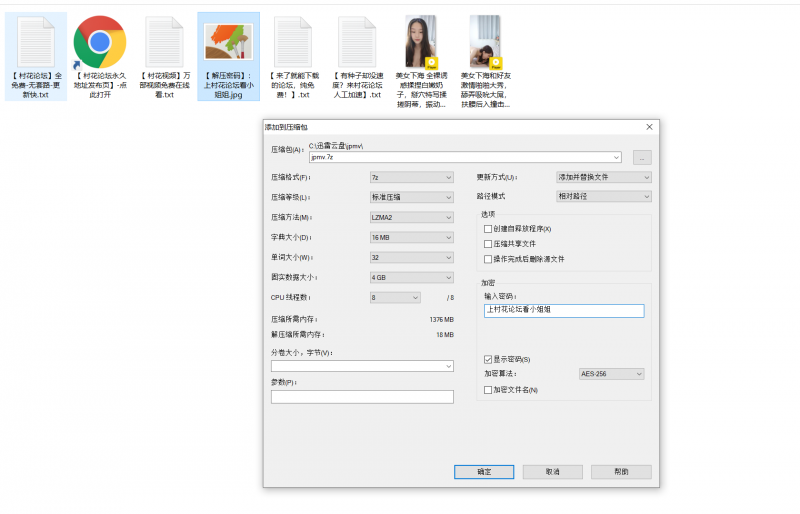Open the Chrome shortcut icon
The image size is (800, 514).
99,42
